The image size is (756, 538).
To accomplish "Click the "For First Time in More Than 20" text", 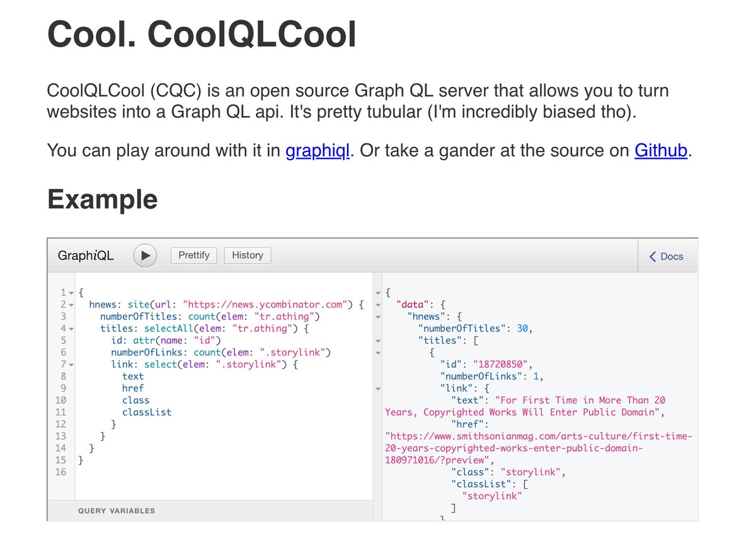I will 580,401.
